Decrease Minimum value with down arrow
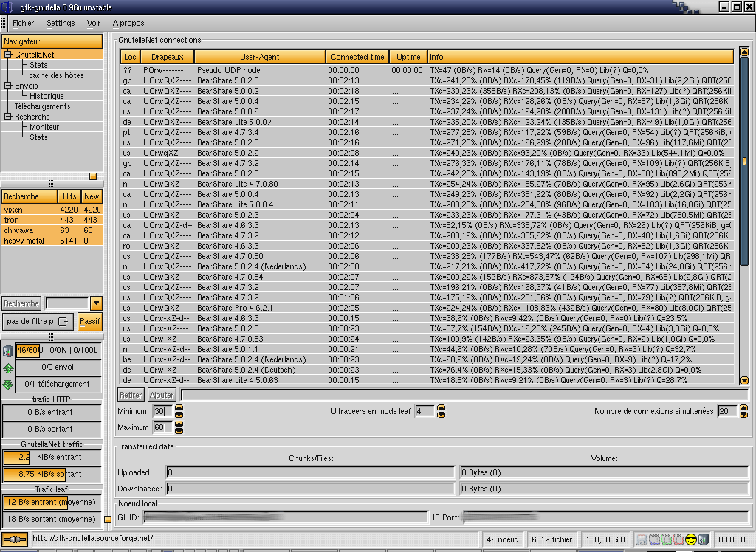The image size is (756, 552). pyautogui.click(x=179, y=414)
